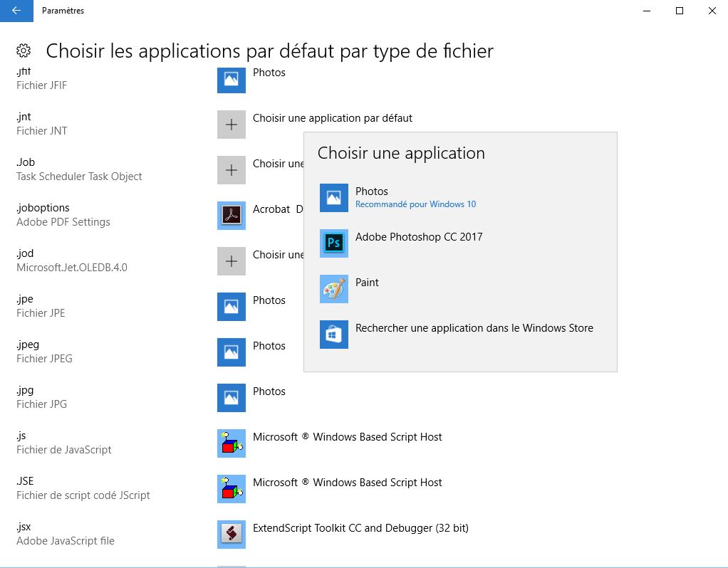
Task: Click the Photos icon for .jpeg
Action: (x=232, y=352)
